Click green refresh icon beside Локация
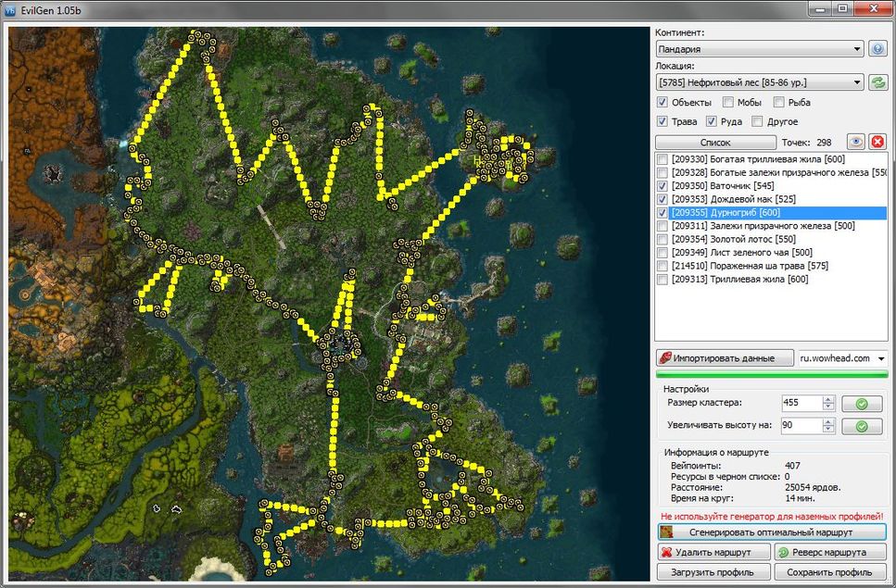Screen dimensions: 896x588 (x=878, y=82)
